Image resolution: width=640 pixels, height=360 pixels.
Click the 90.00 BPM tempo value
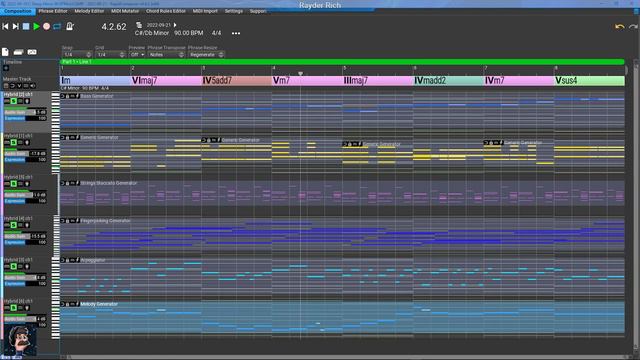tap(189, 33)
